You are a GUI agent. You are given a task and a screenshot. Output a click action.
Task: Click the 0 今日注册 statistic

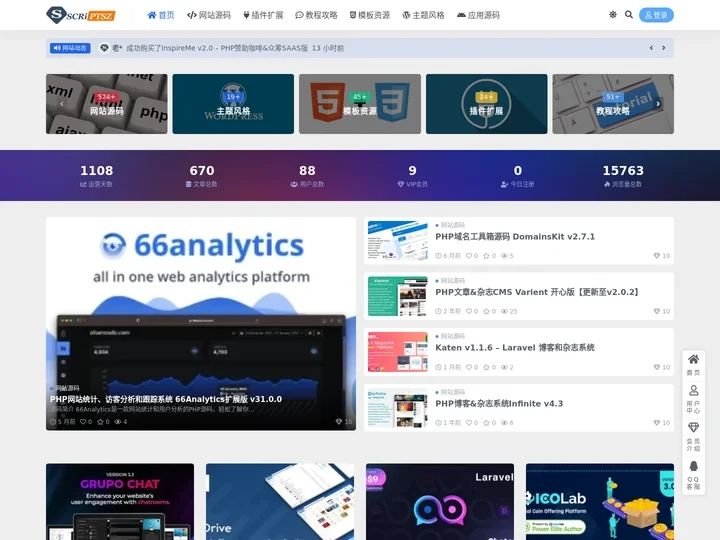coord(518,176)
